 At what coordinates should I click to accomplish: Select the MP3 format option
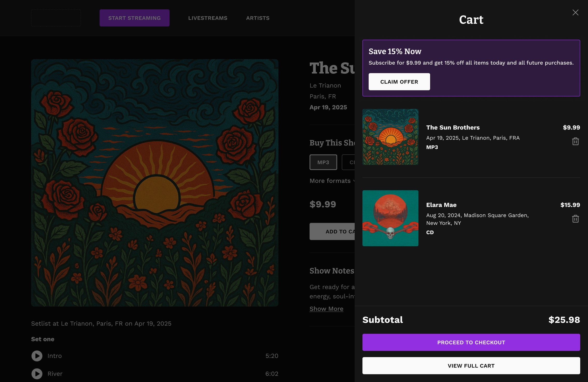tap(323, 162)
